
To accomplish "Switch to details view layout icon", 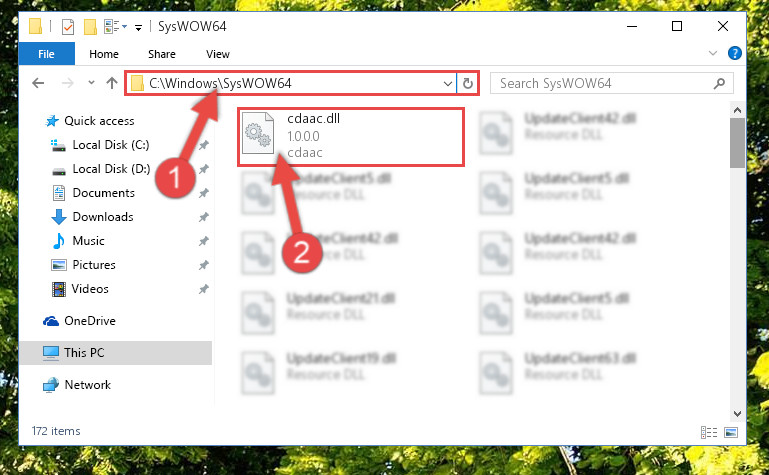I will pyautogui.click(x=709, y=432).
